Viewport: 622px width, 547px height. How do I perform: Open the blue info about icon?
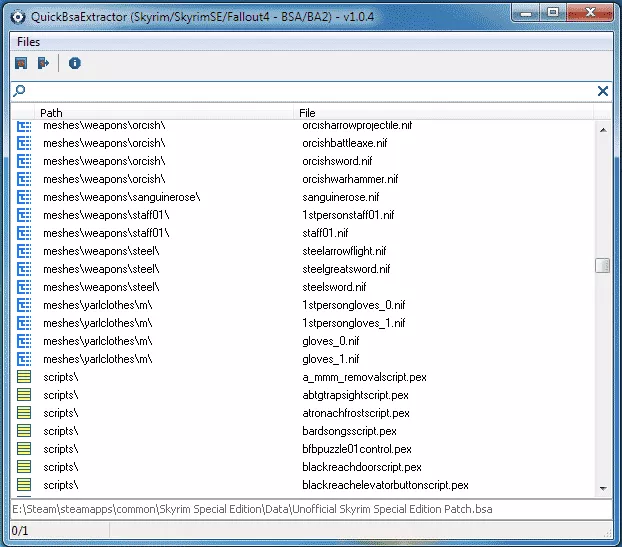[x=75, y=63]
